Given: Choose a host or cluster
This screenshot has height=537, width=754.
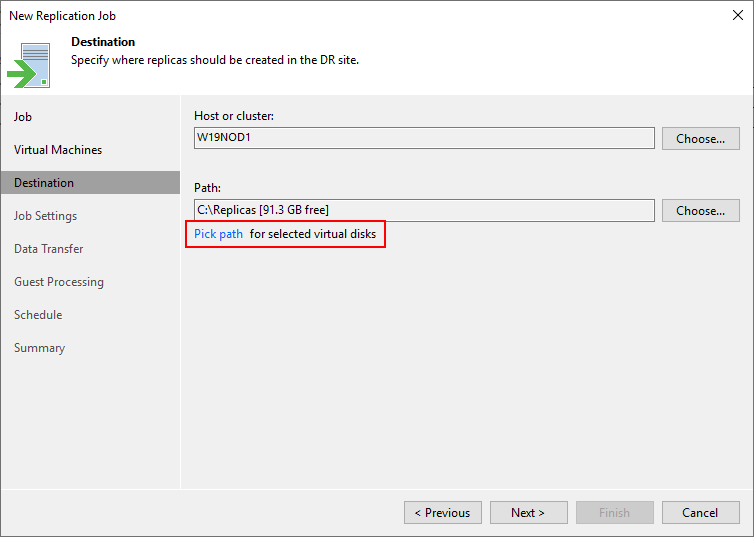Looking at the screenshot, I should click(x=700, y=138).
